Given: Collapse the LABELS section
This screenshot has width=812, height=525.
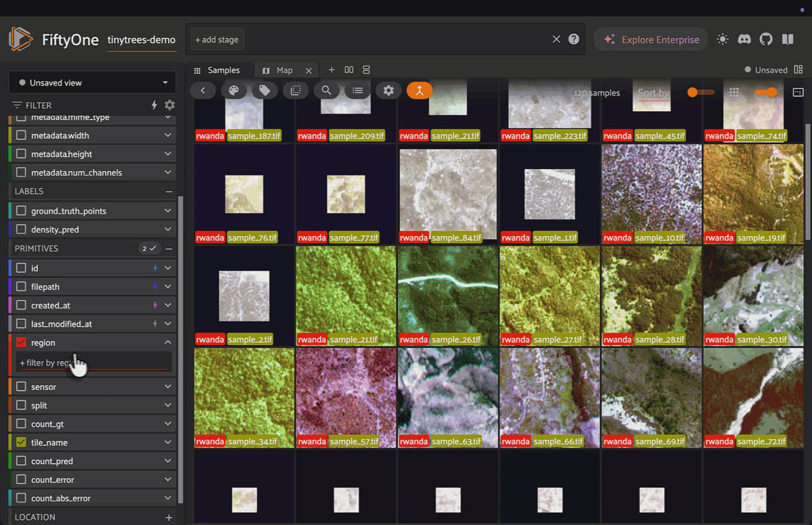Looking at the screenshot, I should tap(169, 191).
